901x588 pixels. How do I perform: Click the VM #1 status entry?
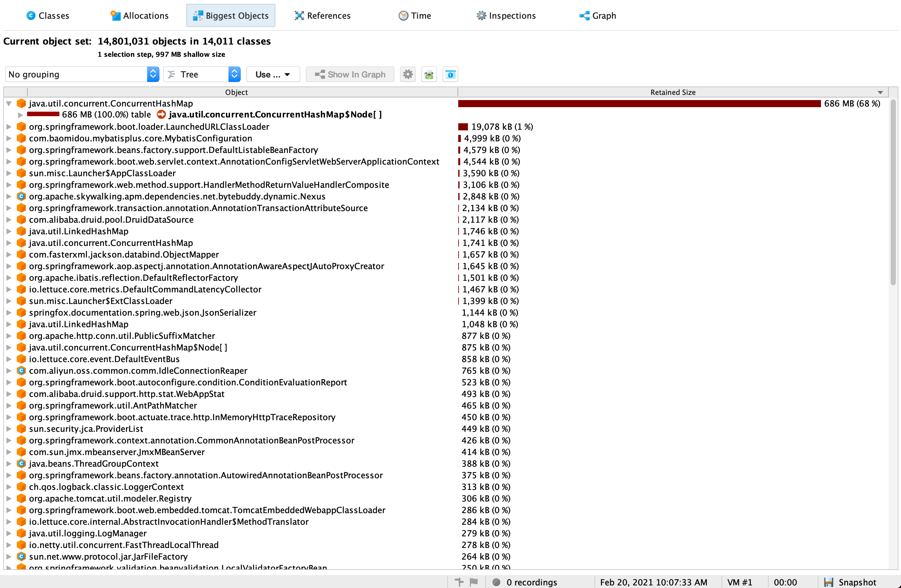coord(740,582)
